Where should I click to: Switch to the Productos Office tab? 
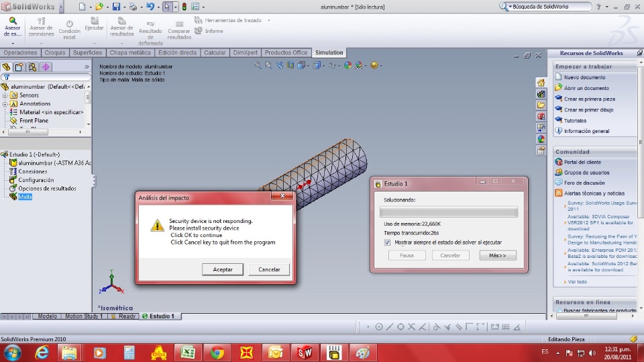286,52
